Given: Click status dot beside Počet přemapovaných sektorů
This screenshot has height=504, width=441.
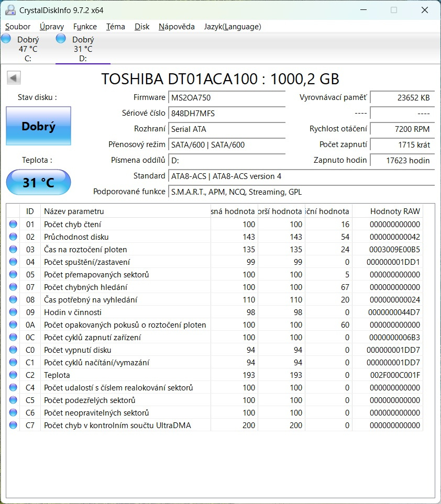Looking at the screenshot, I should click(x=12, y=274).
